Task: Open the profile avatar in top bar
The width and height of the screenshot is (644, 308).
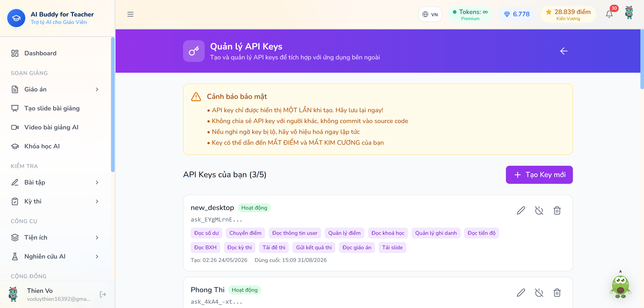Action: [629, 13]
